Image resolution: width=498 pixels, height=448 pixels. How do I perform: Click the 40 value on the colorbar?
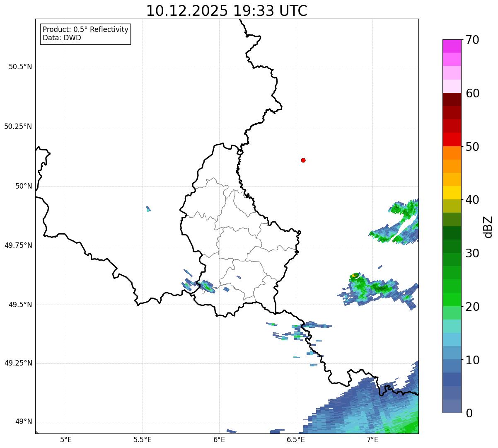(472, 200)
